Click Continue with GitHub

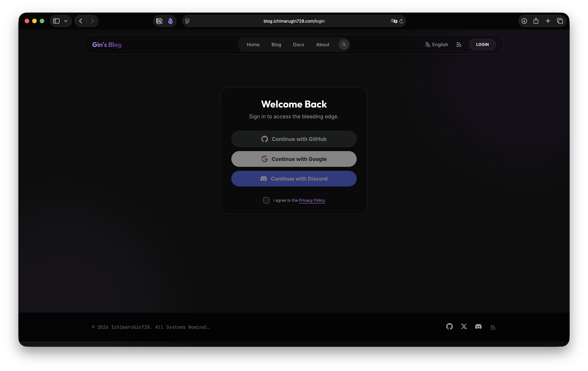(294, 139)
